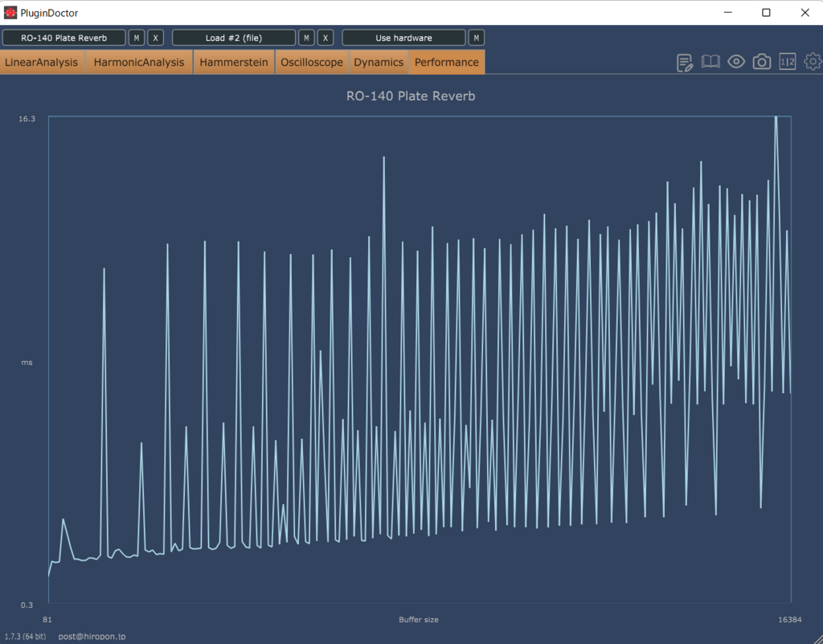Switch to the LinearAnalysis tab

click(x=42, y=62)
